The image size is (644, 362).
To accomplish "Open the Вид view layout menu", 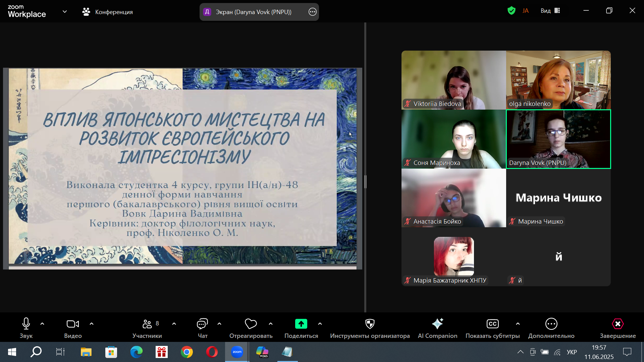I will pyautogui.click(x=550, y=11).
